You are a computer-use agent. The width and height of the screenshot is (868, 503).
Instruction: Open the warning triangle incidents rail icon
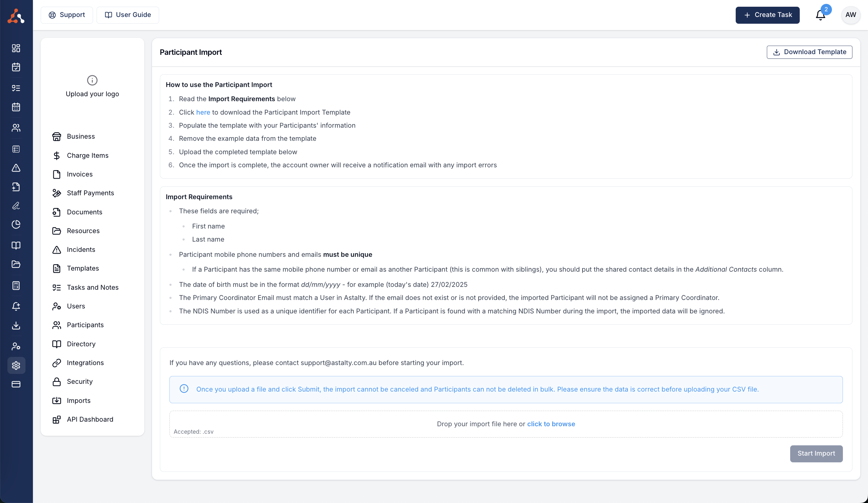point(16,168)
